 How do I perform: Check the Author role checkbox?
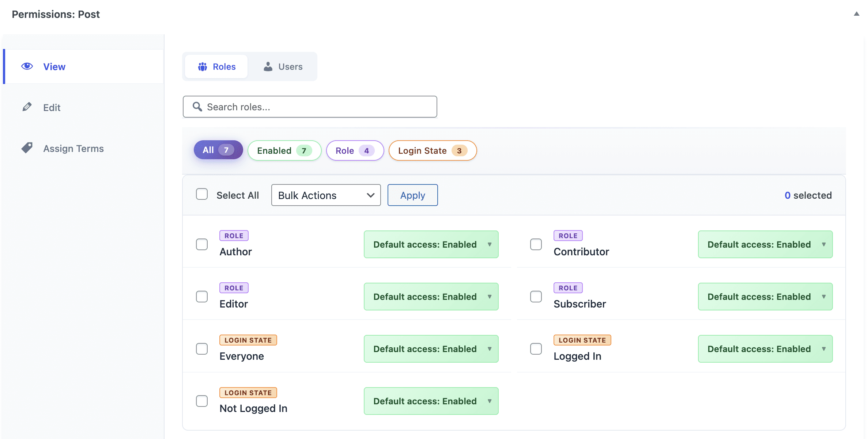pos(201,244)
